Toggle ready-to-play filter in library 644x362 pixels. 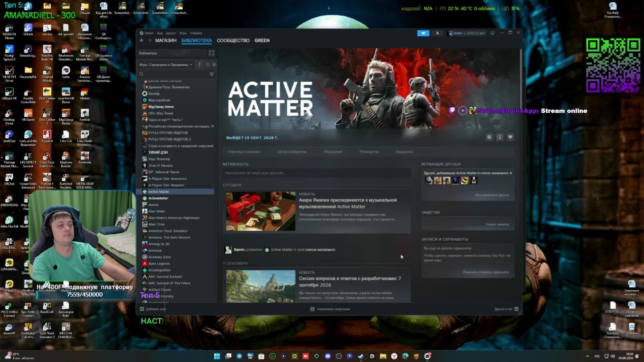214,65
